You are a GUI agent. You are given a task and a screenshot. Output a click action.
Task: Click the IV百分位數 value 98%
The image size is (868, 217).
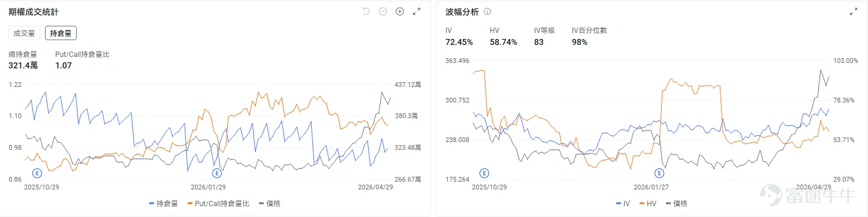click(x=580, y=42)
